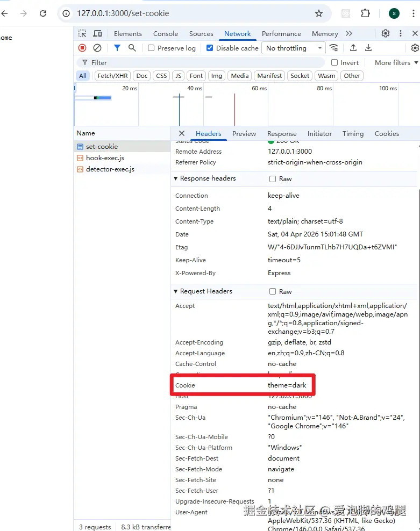Image resolution: width=420 pixels, height=531 pixels.
Task: Collapse the Response headers section
Action: (x=176, y=178)
